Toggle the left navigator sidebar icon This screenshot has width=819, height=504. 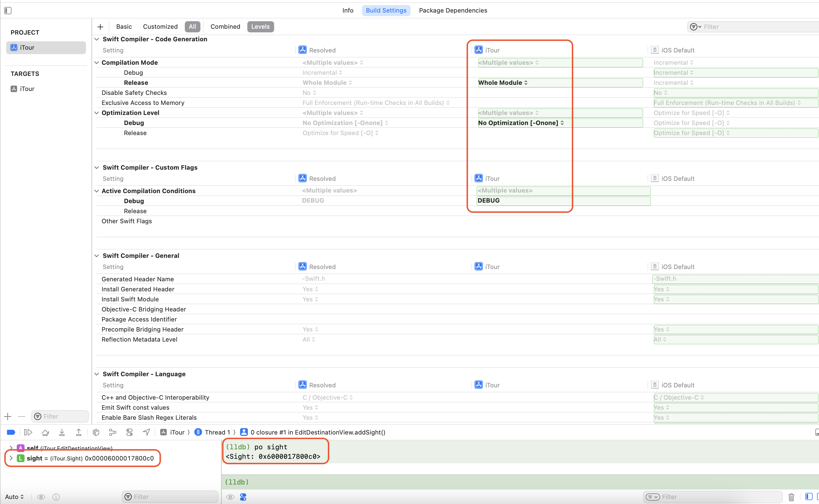coord(8,11)
